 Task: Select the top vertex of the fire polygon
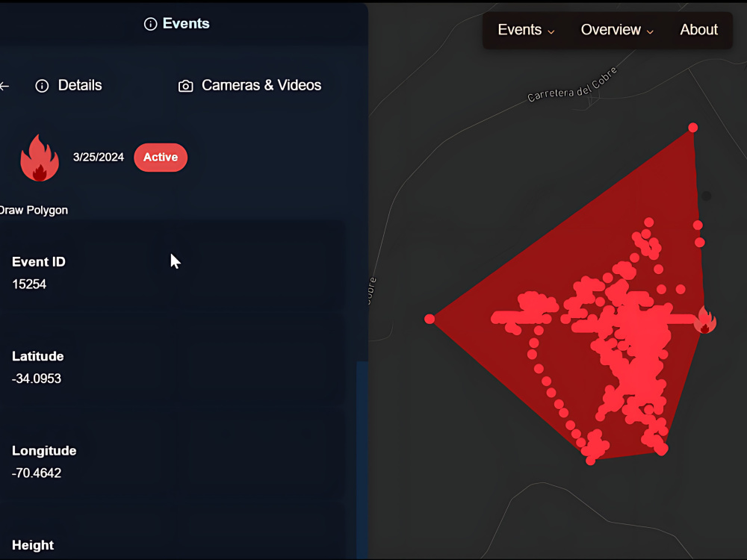click(x=693, y=128)
